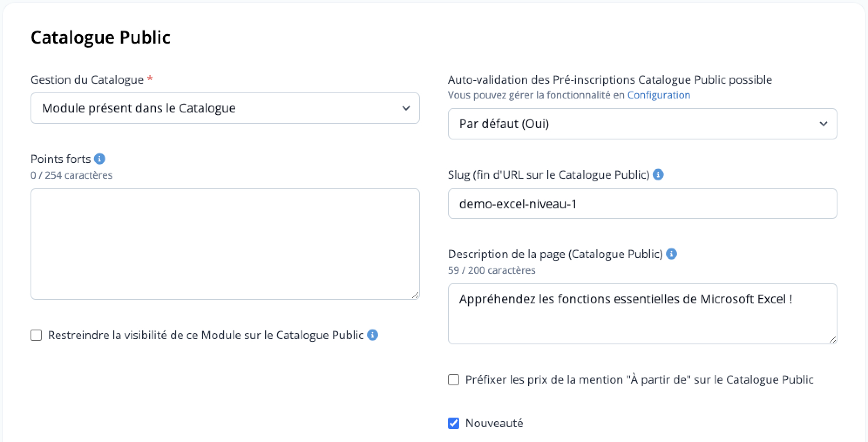Open the Gestion du Catalogue dropdown
Image resolution: width=868 pixels, height=442 pixels.
point(225,108)
